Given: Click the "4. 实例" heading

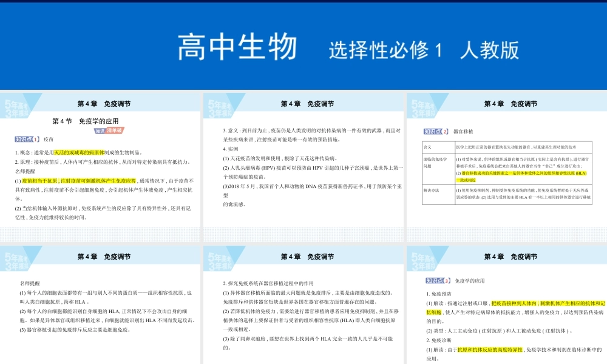Looking at the screenshot, I should (x=230, y=149).
